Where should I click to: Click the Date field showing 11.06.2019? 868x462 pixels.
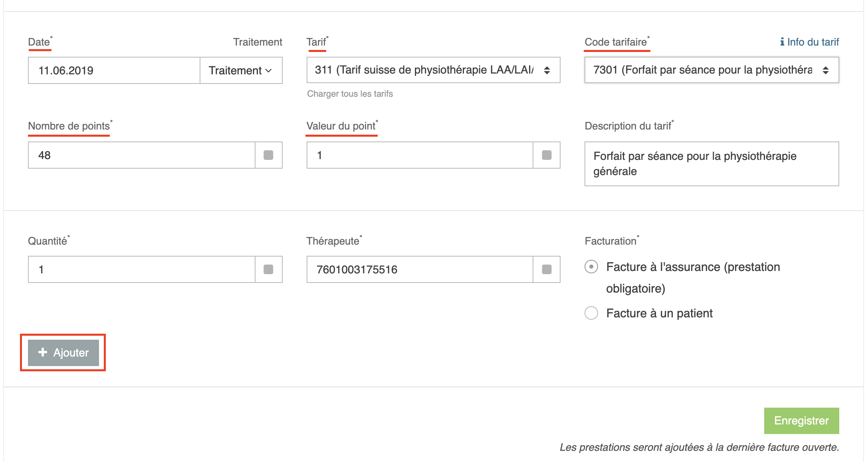coord(114,70)
